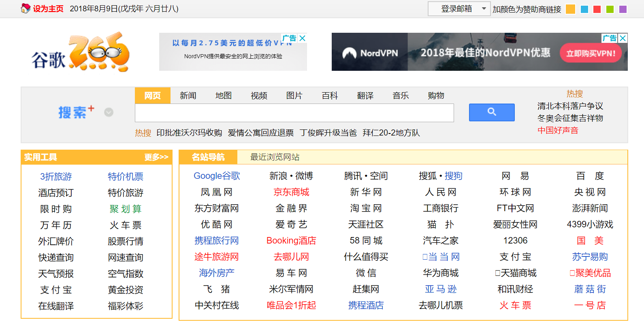Click the blue magnifier search button

point(492,112)
